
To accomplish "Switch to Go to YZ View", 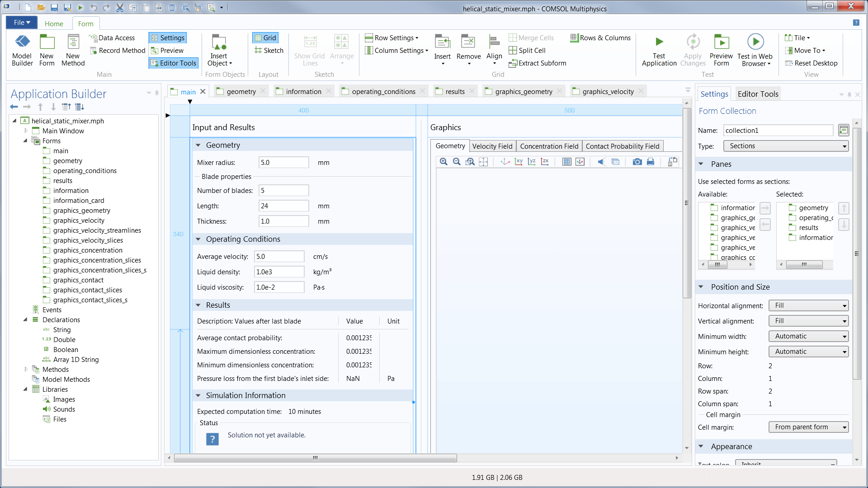I will (x=532, y=161).
